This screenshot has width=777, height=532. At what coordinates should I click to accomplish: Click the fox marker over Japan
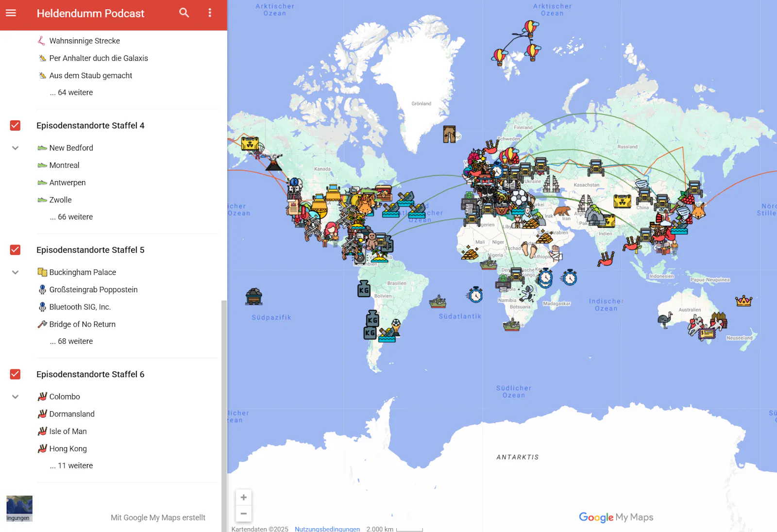(x=698, y=211)
